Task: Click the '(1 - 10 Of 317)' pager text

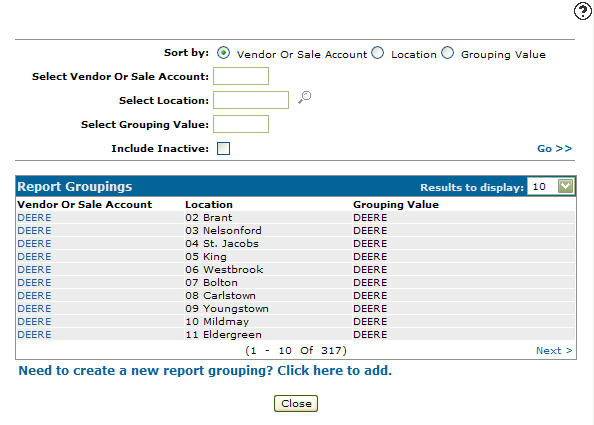Action: [x=296, y=351]
